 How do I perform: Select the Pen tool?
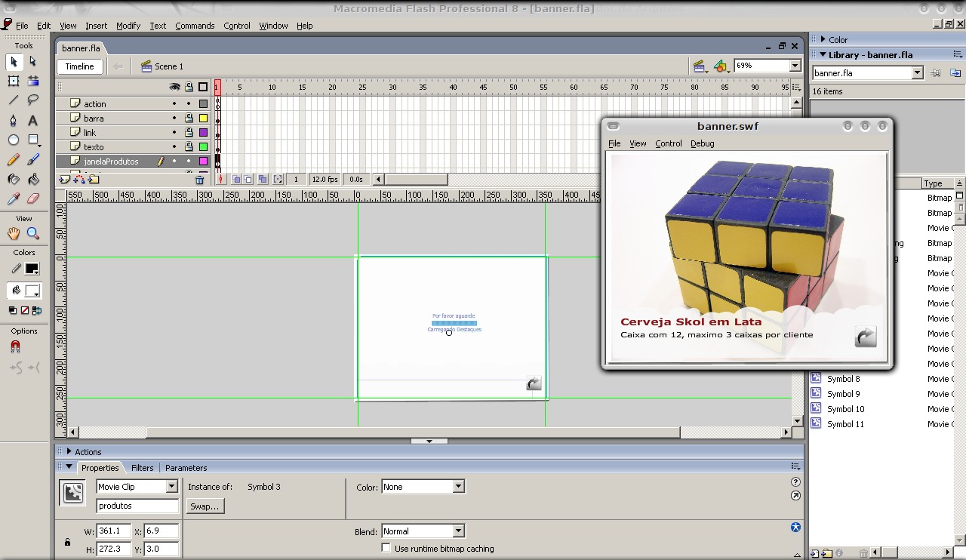(x=14, y=120)
